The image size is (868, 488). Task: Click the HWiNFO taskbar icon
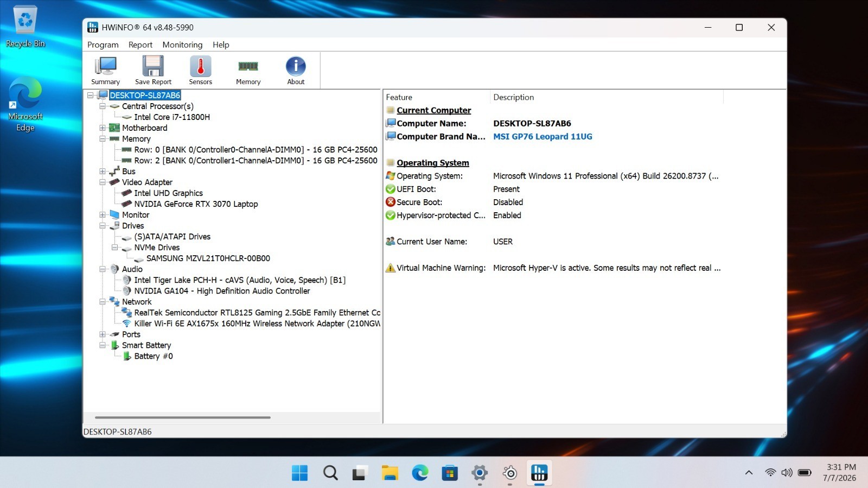(539, 473)
